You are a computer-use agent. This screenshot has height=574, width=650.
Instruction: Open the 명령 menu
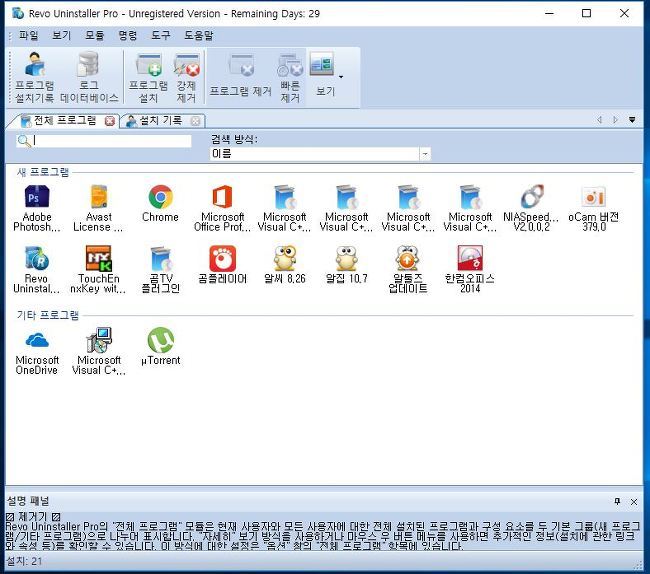(x=128, y=35)
